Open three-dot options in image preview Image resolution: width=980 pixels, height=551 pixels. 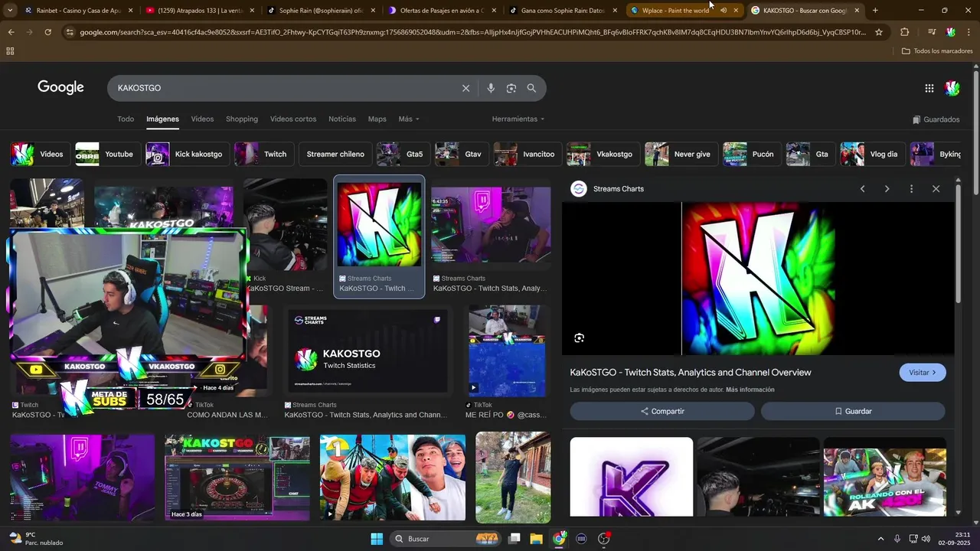click(x=911, y=189)
